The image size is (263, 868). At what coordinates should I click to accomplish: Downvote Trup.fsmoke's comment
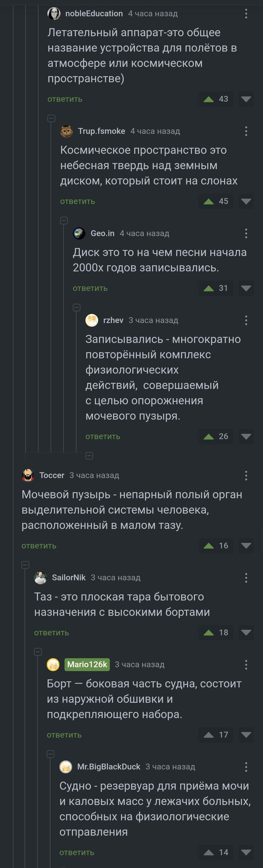pos(246,201)
